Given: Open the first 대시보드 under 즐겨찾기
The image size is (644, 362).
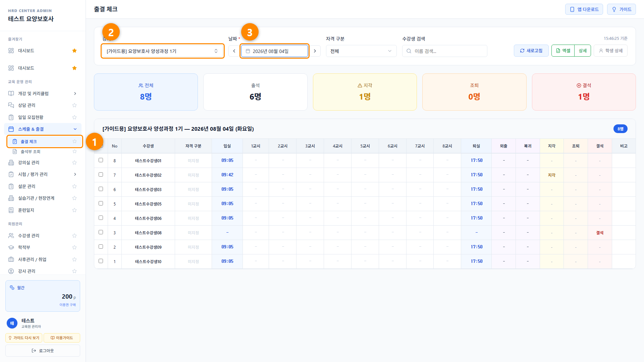Looking at the screenshot, I should pos(43,51).
